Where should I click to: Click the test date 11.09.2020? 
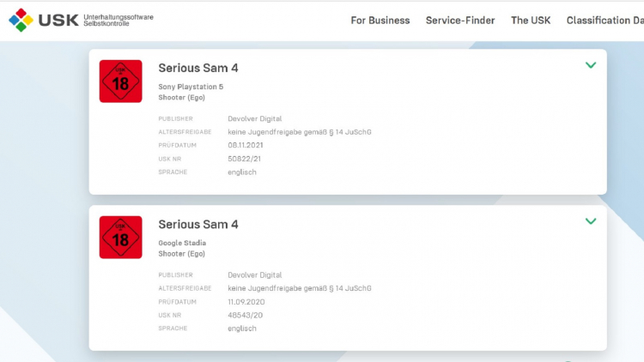[247, 302]
